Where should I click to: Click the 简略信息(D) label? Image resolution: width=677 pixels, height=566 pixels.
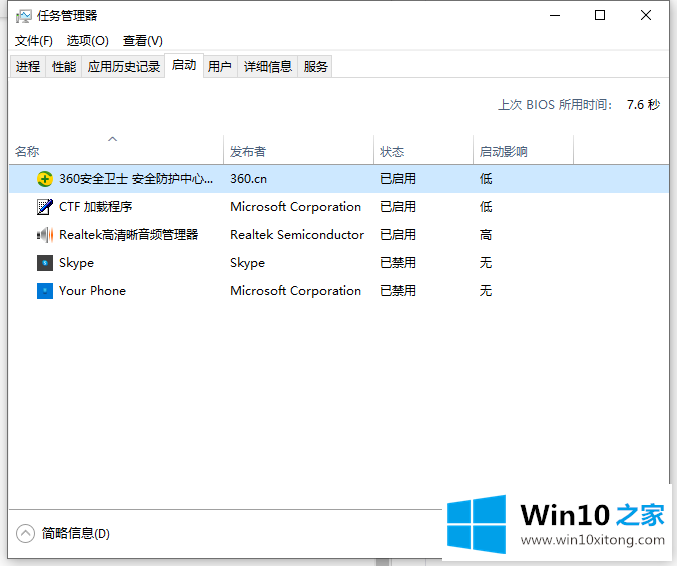76,534
